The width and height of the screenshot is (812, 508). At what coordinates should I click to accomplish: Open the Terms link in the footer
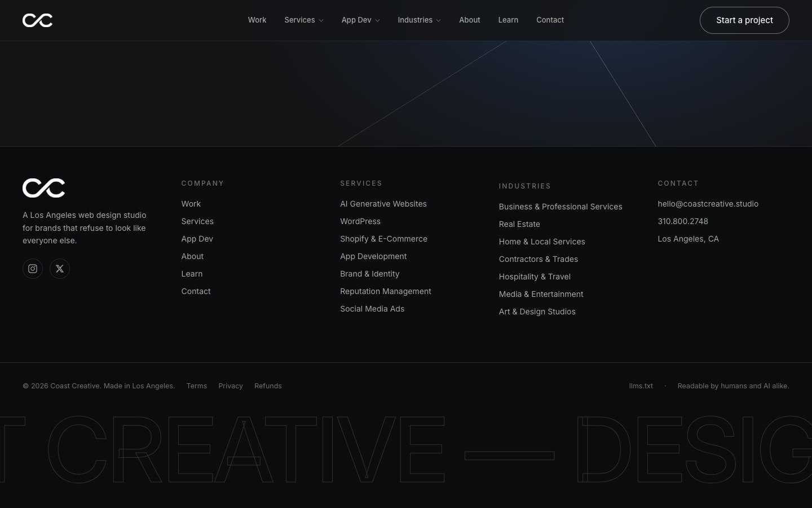pyautogui.click(x=197, y=386)
